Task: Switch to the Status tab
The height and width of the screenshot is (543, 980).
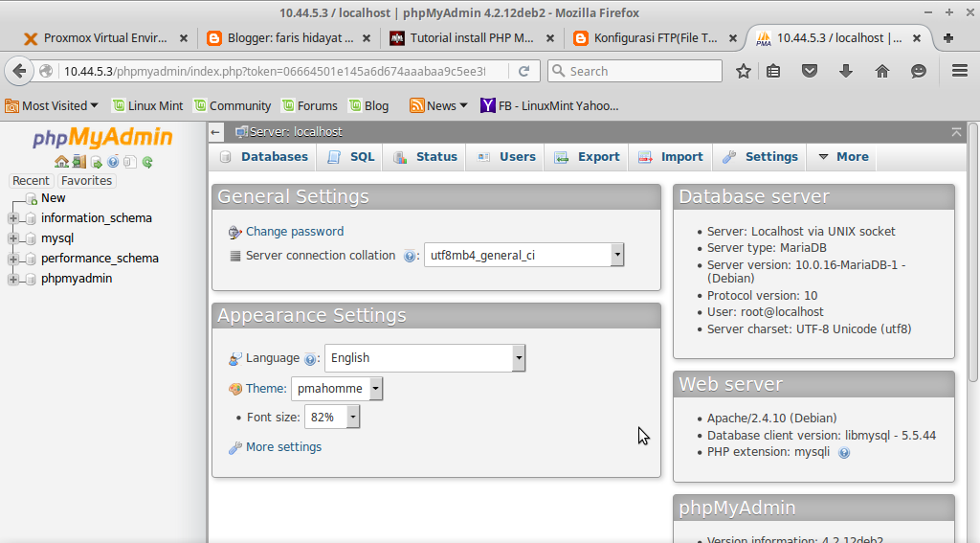Action: click(424, 156)
